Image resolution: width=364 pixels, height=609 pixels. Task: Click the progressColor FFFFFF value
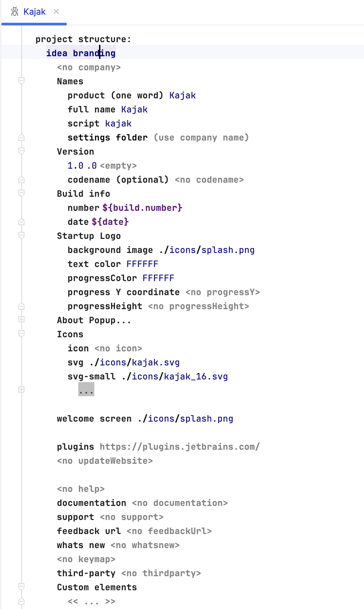(158, 278)
